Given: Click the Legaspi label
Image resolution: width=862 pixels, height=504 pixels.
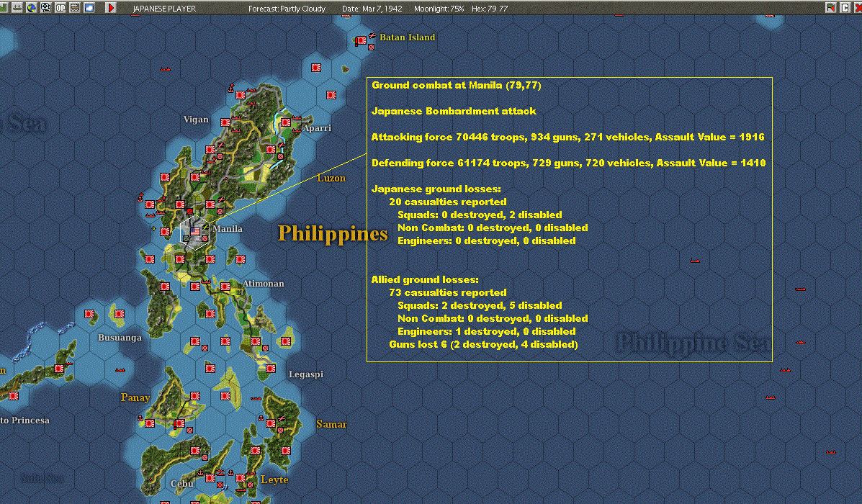Looking at the screenshot, I should point(306,374).
